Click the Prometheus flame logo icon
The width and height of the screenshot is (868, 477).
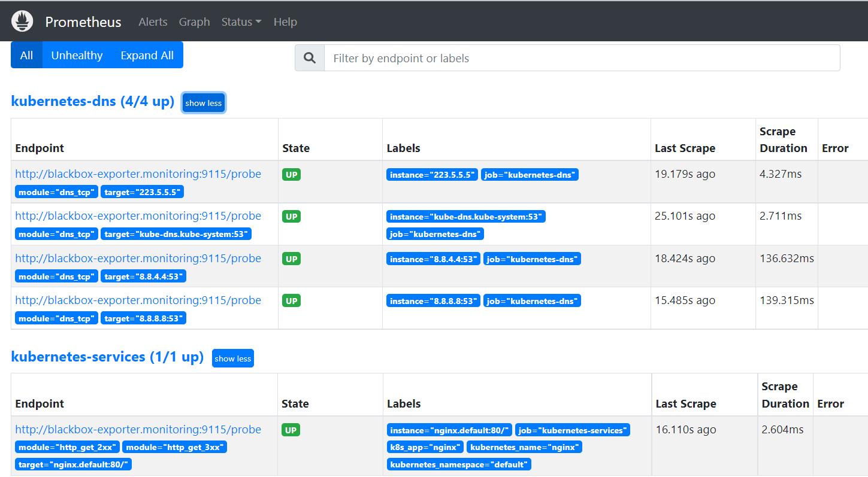(x=23, y=22)
